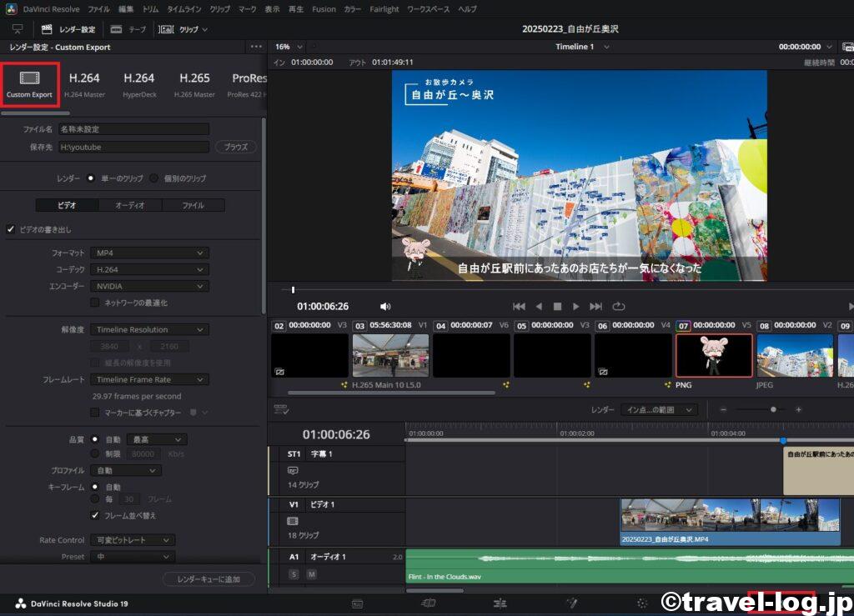Jump to the first frame of the timeline
854x616 pixels.
pos(519,307)
